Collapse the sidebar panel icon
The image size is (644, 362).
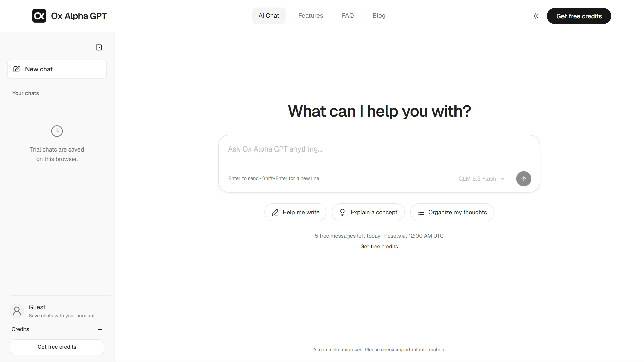tap(99, 47)
